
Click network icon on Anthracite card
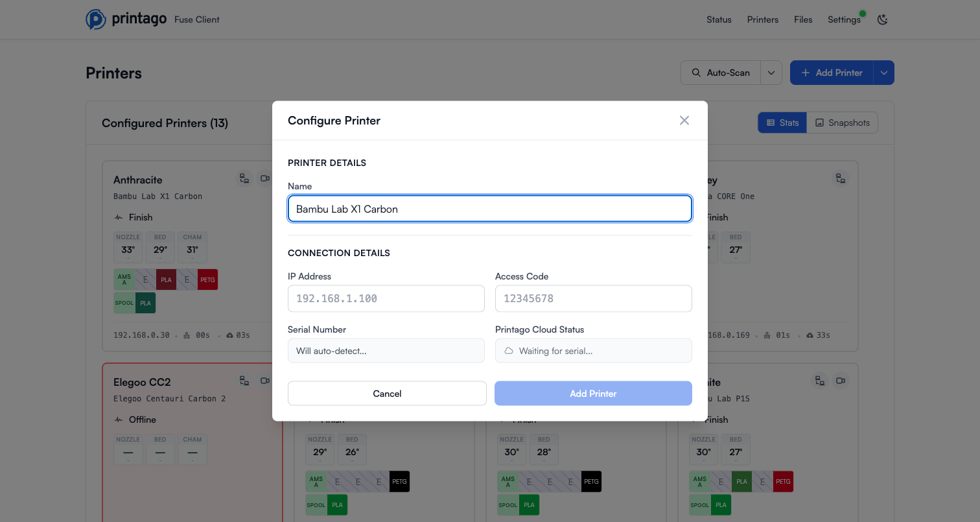(x=244, y=178)
